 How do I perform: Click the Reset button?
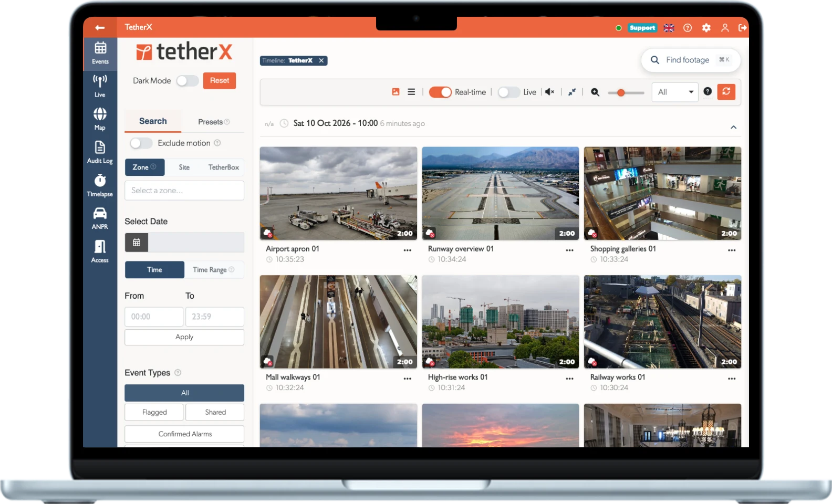coord(220,81)
